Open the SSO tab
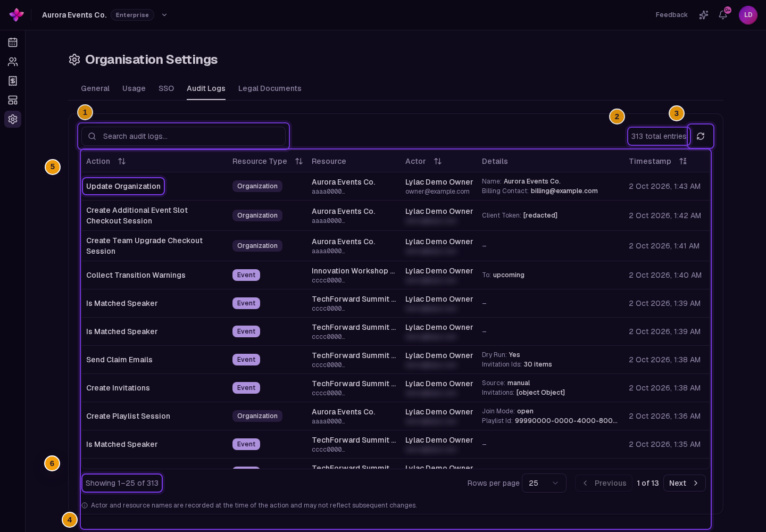This screenshot has width=766, height=532. (166, 88)
